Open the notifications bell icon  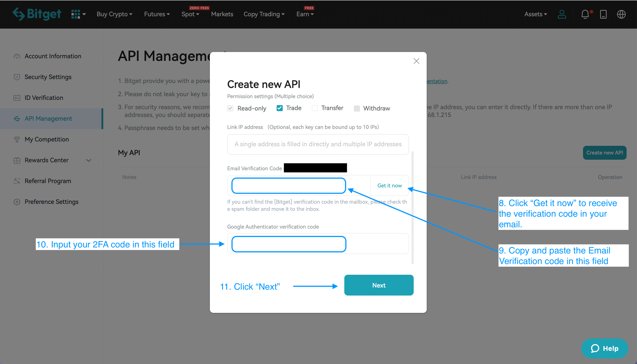point(585,14)
